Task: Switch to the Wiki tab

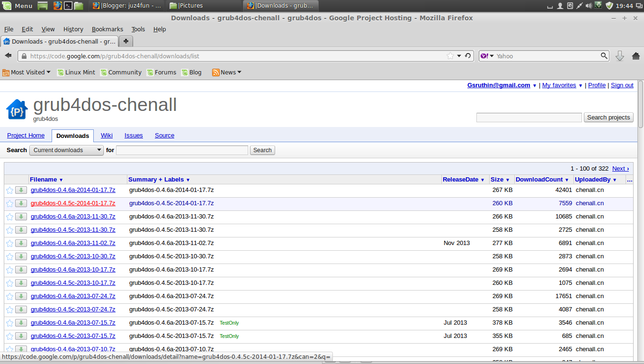Action: 107,136
